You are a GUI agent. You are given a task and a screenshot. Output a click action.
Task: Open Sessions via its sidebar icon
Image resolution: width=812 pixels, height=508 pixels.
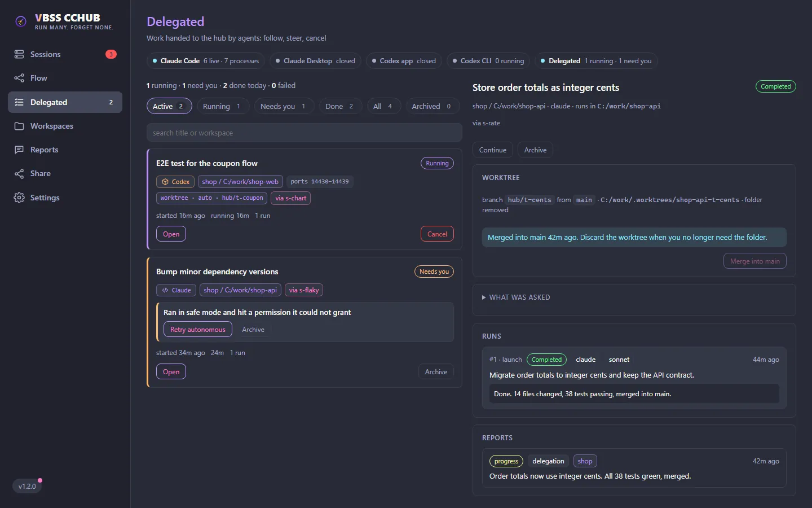coord(19,54)
